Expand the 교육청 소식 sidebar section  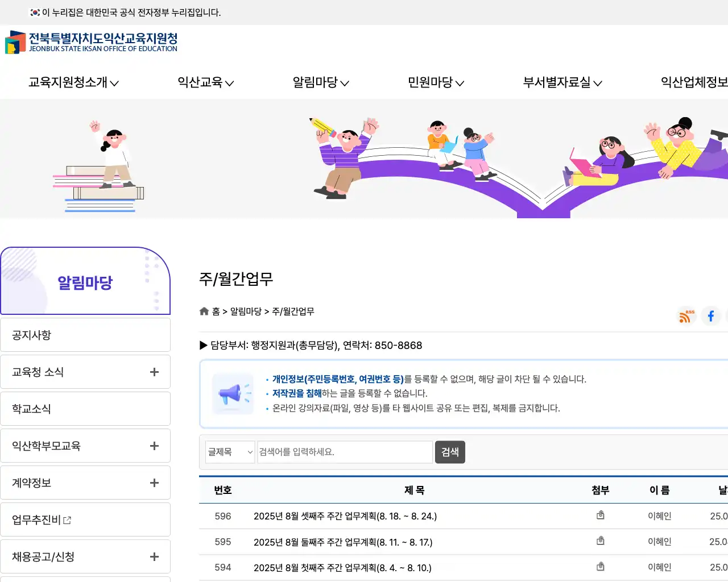point(154,371)
